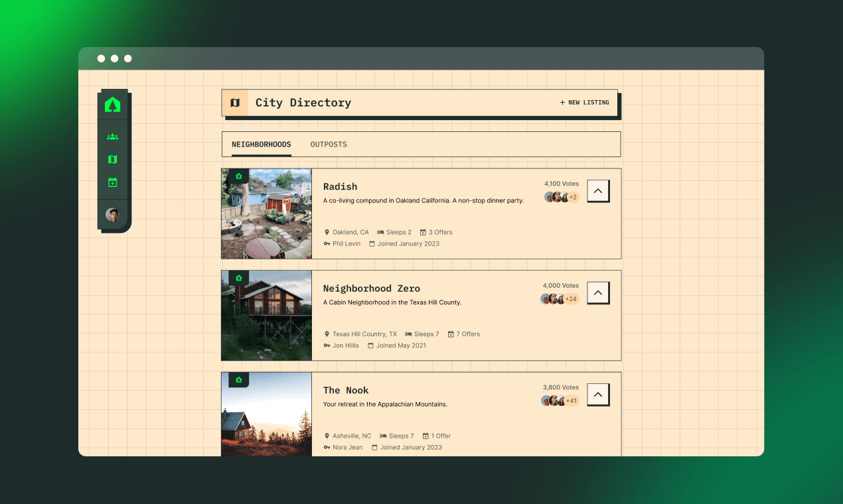
Task: Click the home badge on Neighborhood Zero photo
Action: tap(238, 278)
